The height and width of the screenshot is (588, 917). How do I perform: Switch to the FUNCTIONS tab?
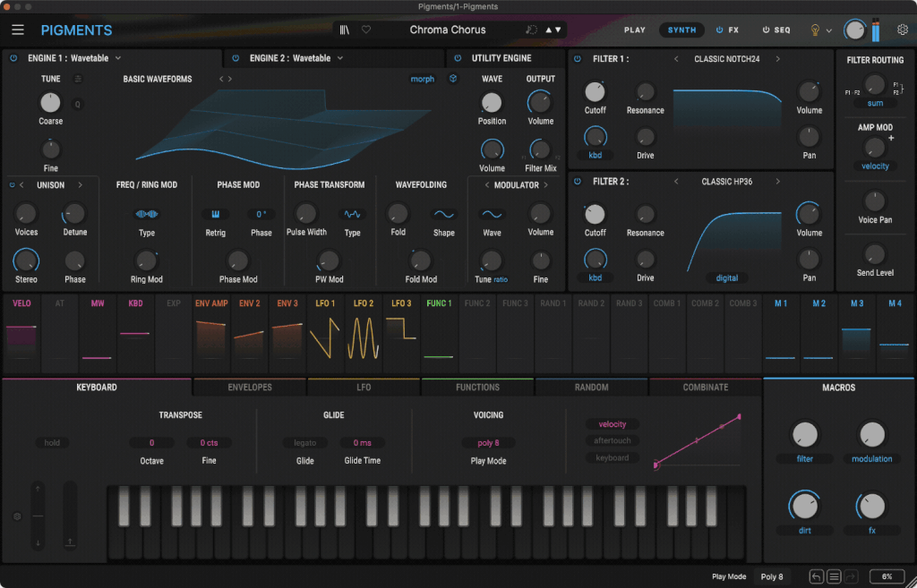[x=478, y=387]
